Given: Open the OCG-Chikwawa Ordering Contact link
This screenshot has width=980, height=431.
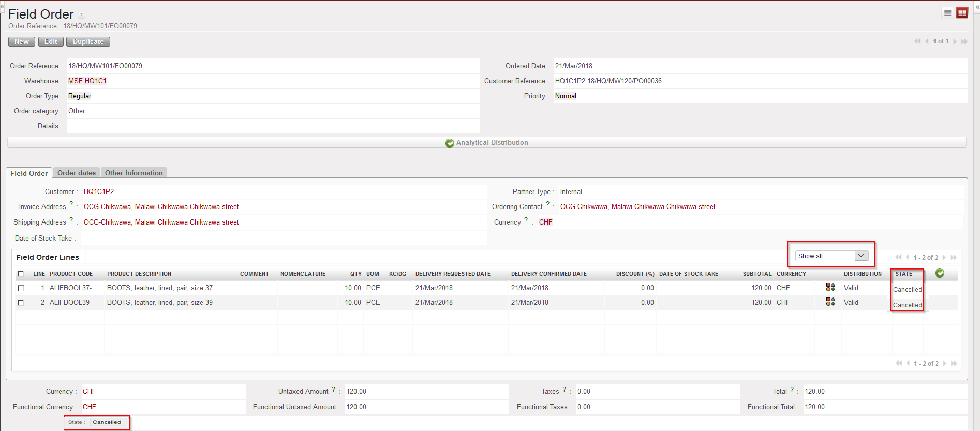Looking at the screenshot, I should tap(637, 207).
